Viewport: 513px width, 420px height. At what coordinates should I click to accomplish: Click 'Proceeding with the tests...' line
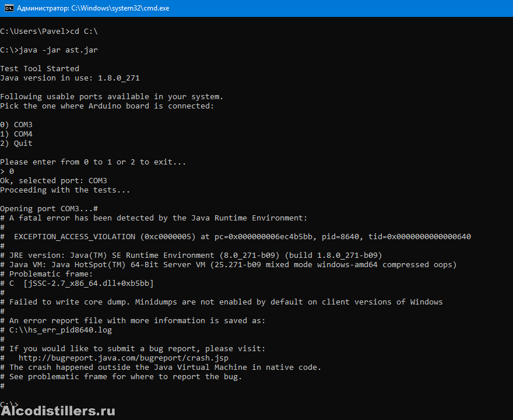(x=65, y=190)
